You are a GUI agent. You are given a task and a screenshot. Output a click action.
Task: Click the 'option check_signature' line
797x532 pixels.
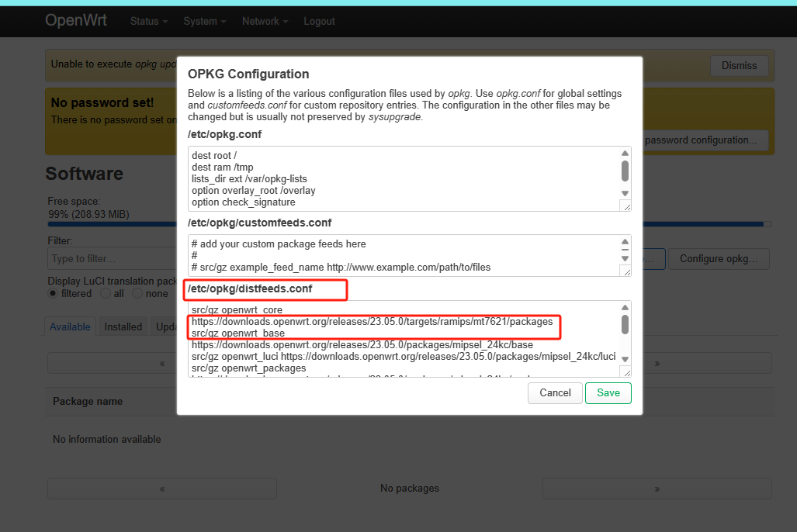244,202
